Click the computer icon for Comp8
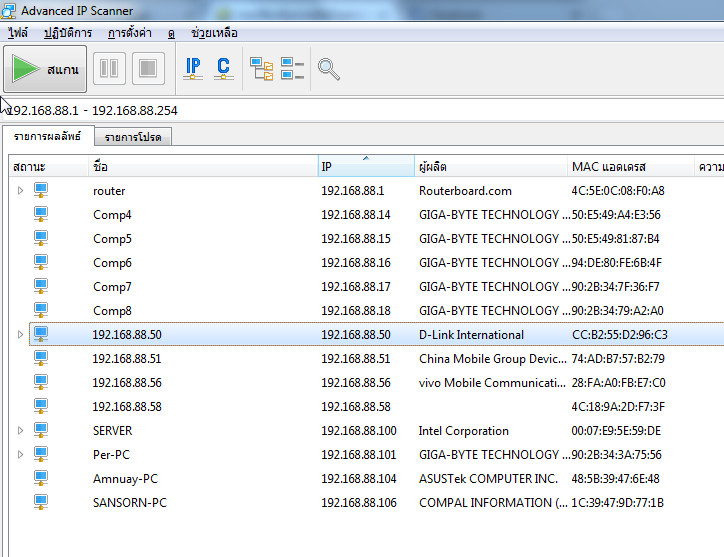 [41, 310]
